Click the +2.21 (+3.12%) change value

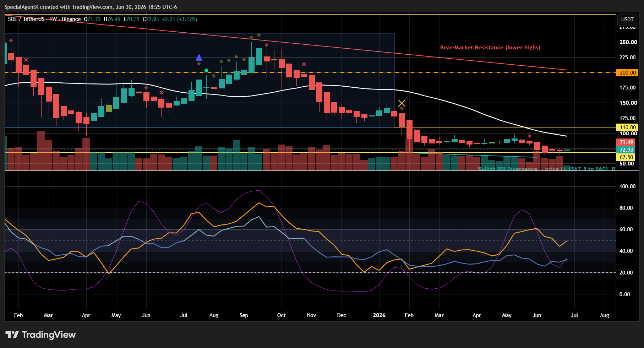[180, 19]
